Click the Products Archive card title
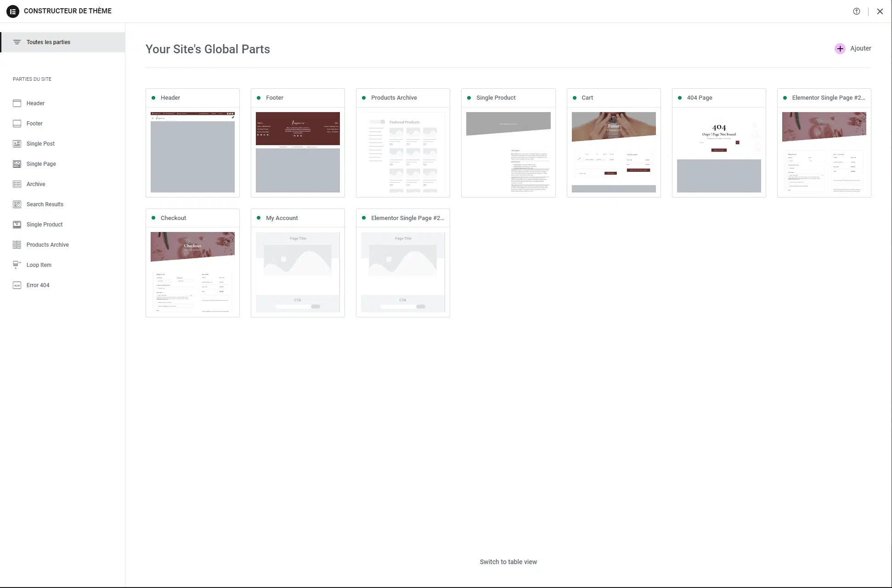 (x=394, y=98)
